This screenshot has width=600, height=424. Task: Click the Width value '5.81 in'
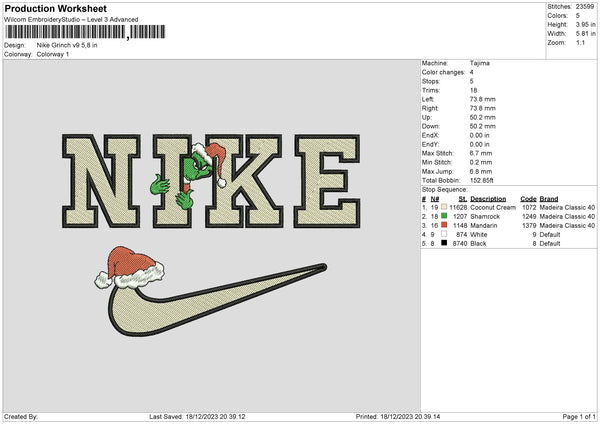point(585,34)
